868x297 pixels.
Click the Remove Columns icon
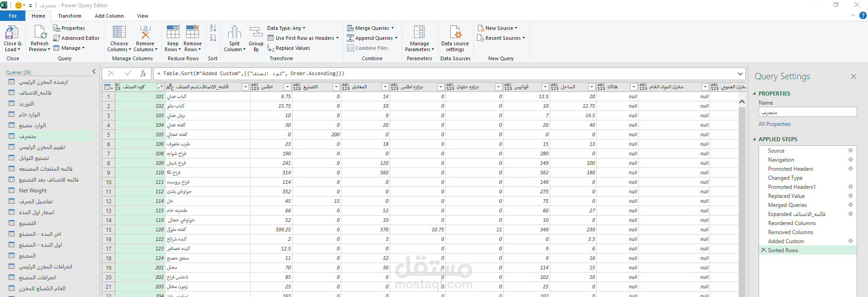click(145, 32)
